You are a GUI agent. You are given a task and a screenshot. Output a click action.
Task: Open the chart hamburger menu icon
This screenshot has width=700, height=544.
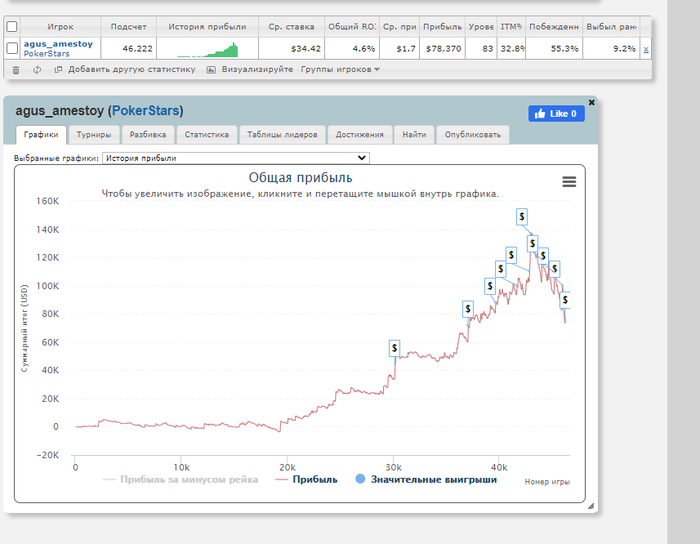click(569, 182)
